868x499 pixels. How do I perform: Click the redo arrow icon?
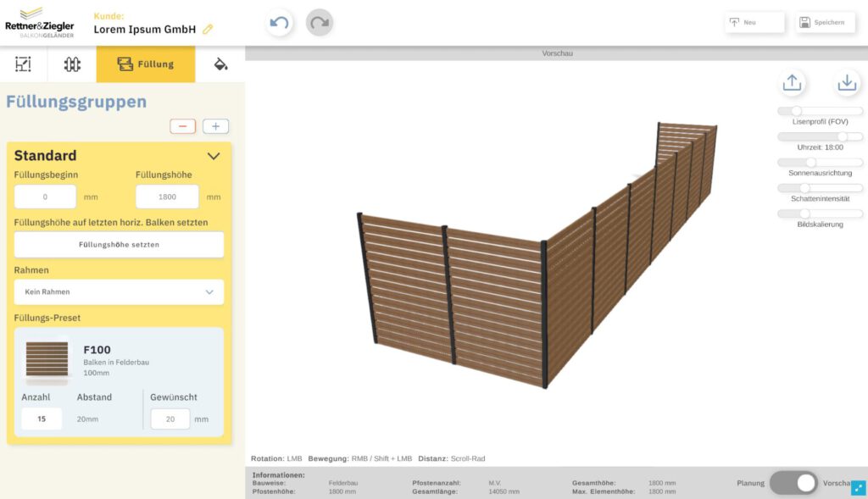pyautogui.click(x=320, y=23)
